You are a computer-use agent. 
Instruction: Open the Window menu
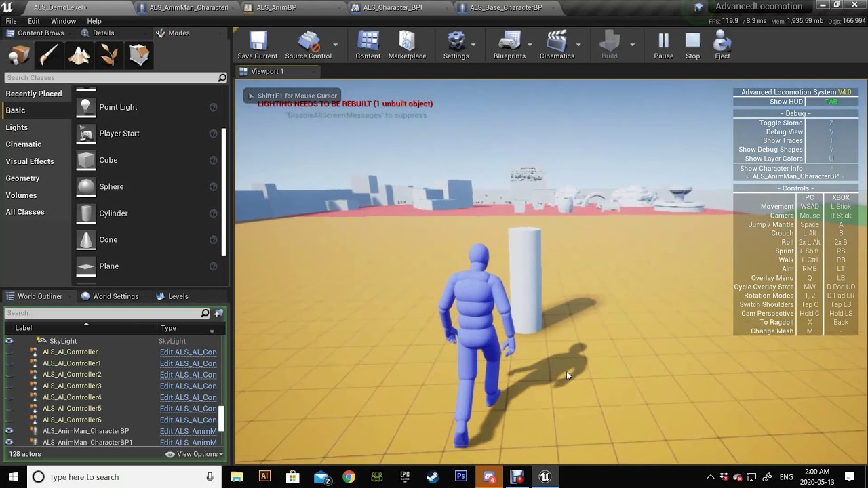pyautogui.click(x=63, y=21)
